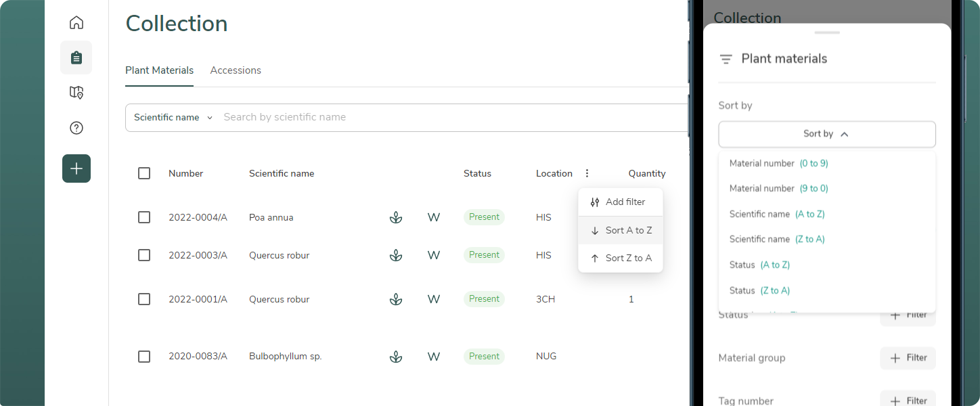
Task: Open the Collection clipboard icon in sidebar
Action: point(76,58)
